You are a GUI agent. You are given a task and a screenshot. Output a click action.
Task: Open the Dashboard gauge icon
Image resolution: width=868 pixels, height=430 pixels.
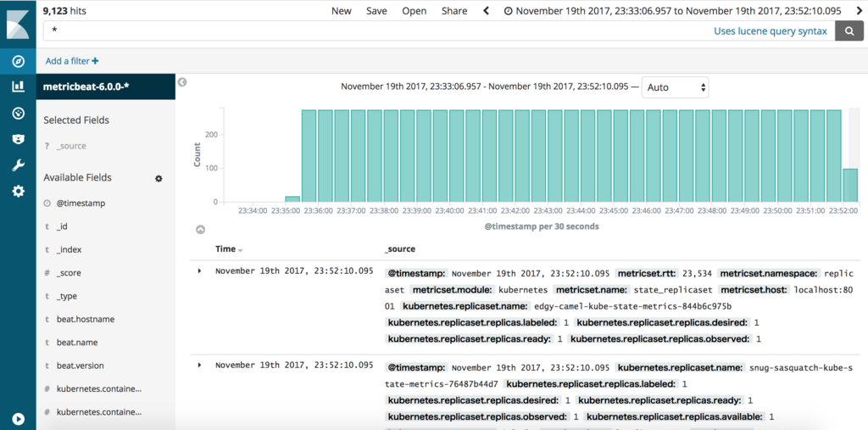click(19, 113)
